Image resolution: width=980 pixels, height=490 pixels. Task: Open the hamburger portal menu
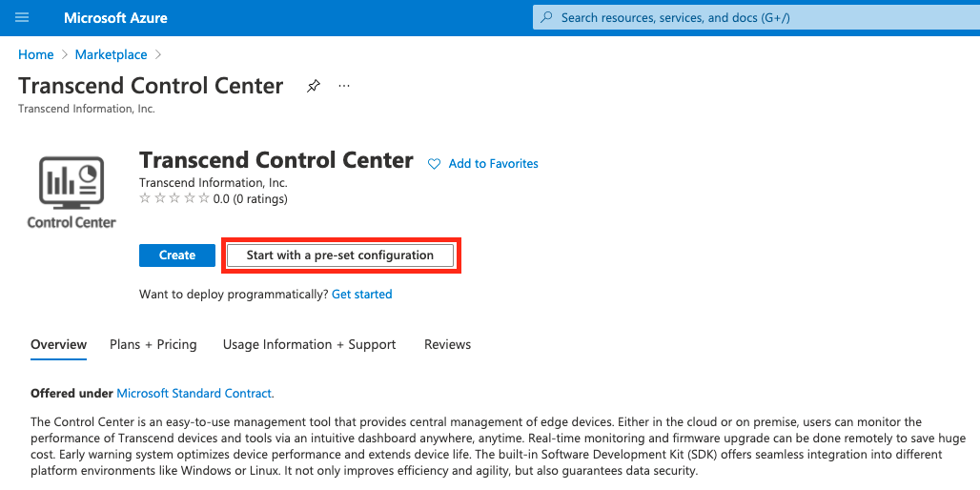click(22, 17)
